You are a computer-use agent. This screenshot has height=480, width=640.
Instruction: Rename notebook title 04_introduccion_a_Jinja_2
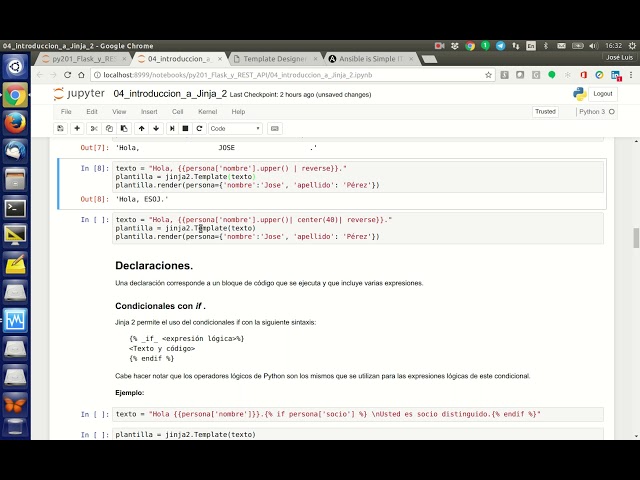coord(170,94)
